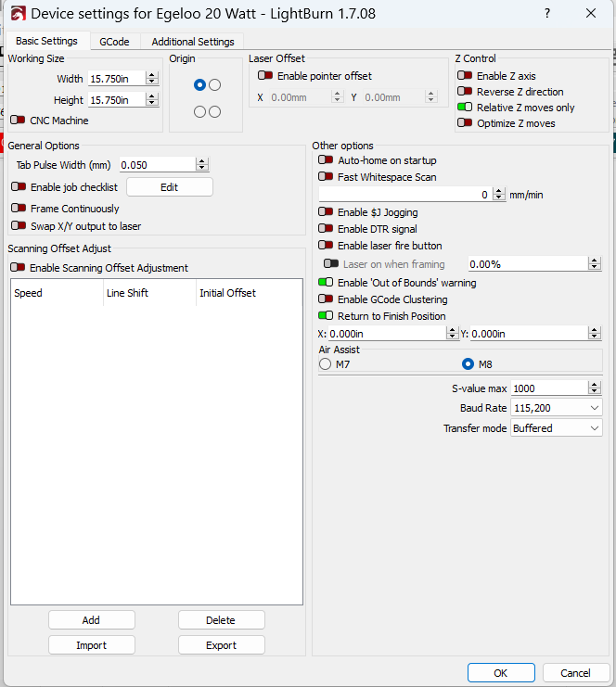Screen dimensions: 616x687
Task: Click Edit button for job checklist
Action: pos(170,187)
